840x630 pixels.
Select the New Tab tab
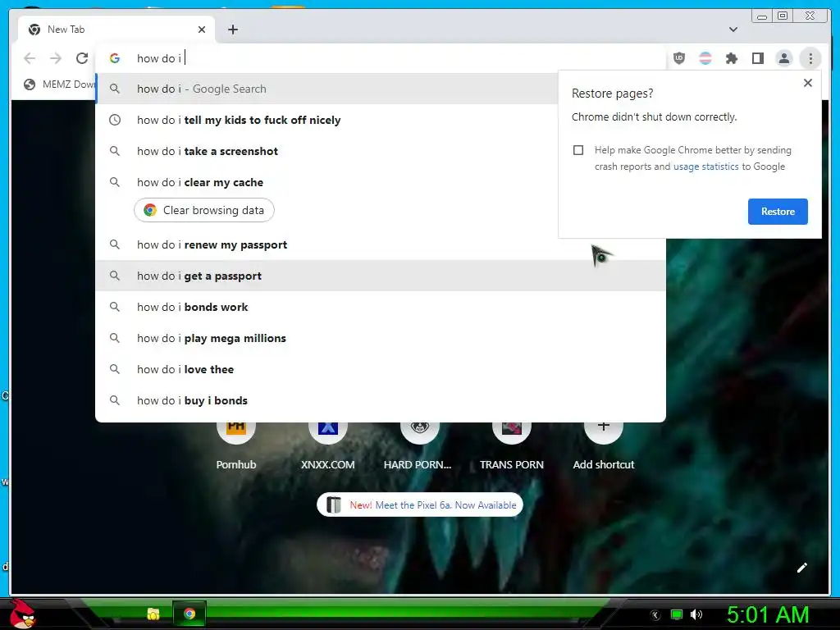[x=116, y=30]
